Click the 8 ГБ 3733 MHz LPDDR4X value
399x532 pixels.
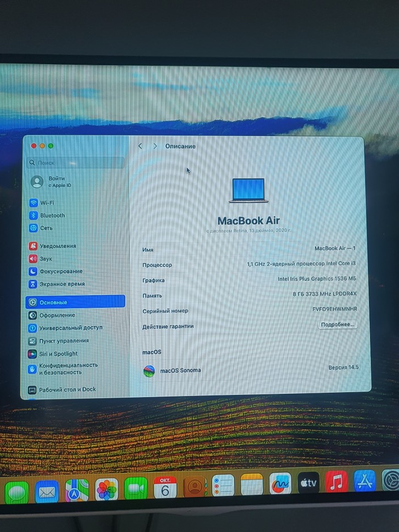click(324, 294)
